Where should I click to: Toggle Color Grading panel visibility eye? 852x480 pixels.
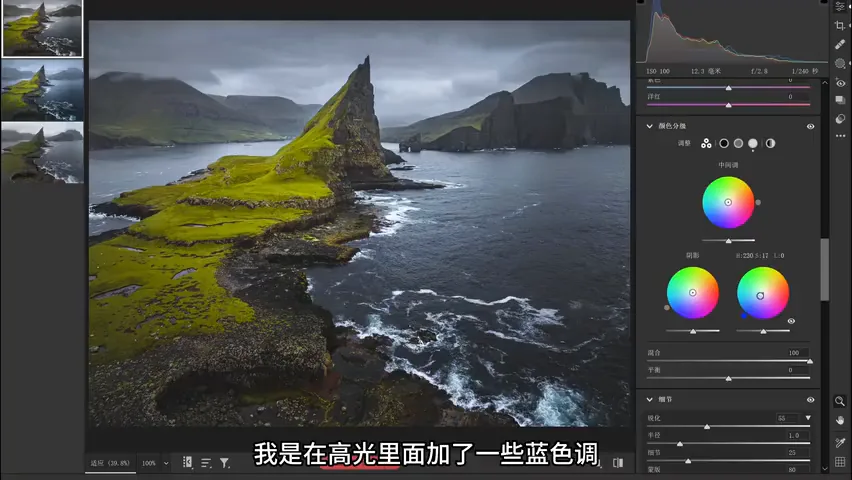tap(810, 126)
